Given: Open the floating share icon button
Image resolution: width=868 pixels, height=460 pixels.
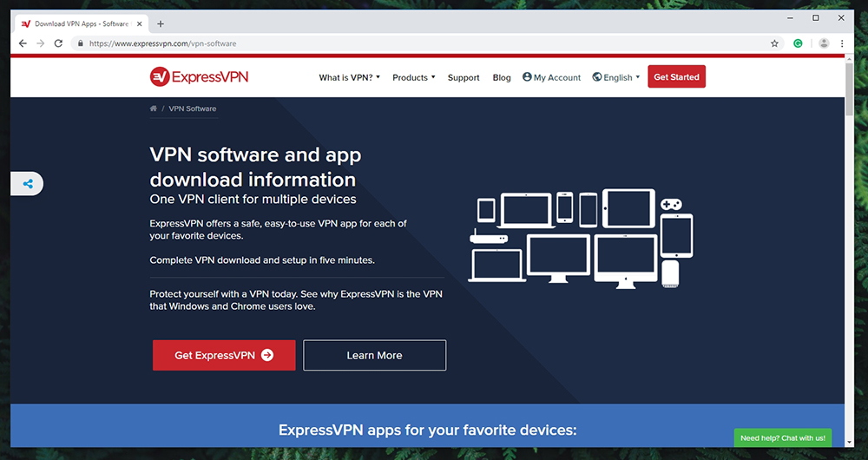Looking at the screenshot, I should [27, 184].
